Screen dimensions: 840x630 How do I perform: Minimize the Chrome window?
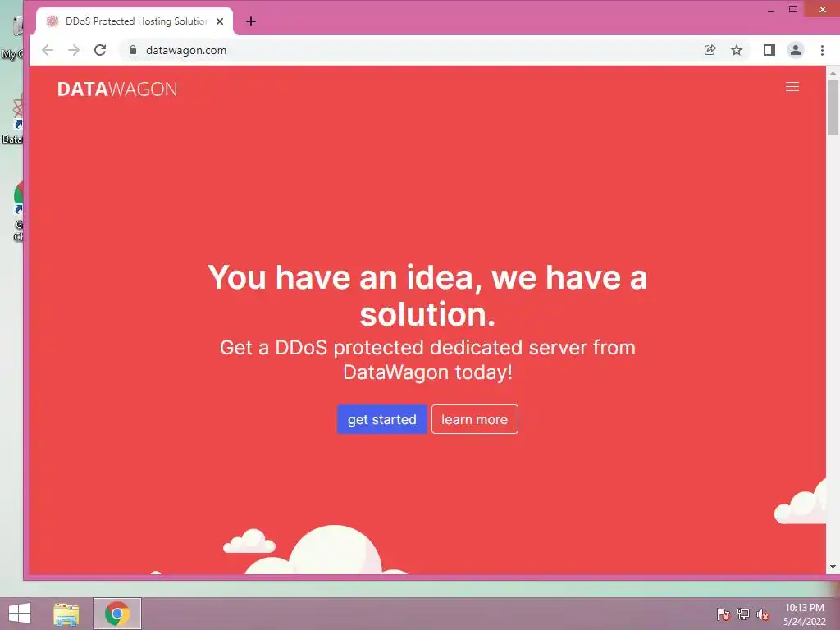[x=771, y=10]
